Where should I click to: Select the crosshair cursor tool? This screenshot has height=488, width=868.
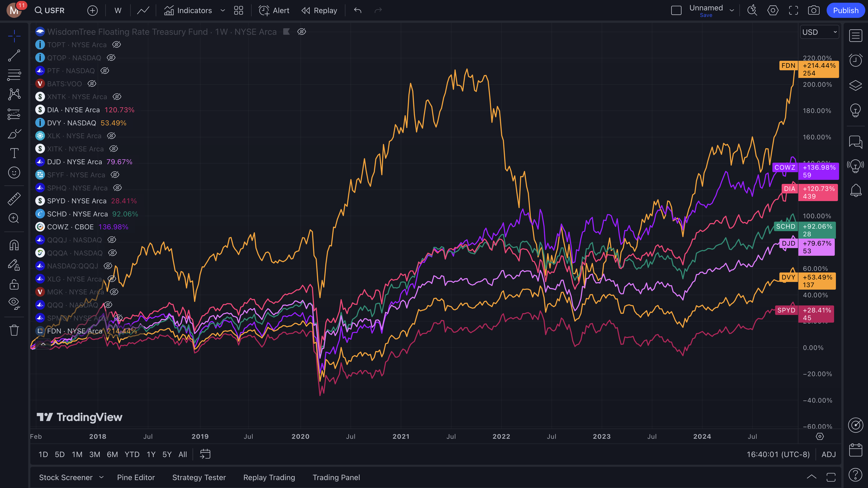tap(14, 36)
